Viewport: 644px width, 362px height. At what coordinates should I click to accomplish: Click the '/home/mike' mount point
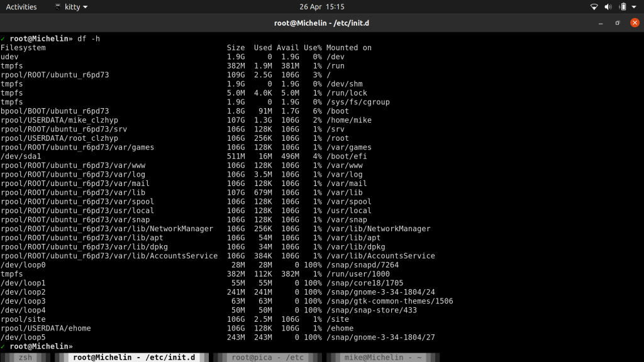pyautogui.click(x=348, y=120)
